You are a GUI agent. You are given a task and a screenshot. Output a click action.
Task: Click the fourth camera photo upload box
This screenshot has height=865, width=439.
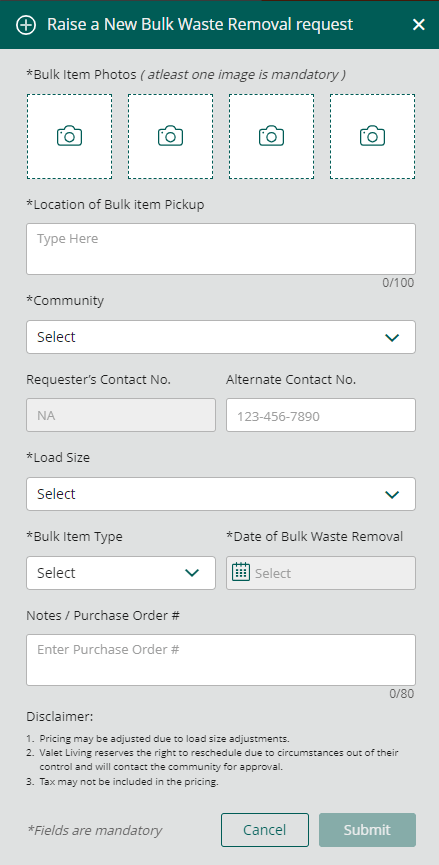(x=372, y=136)
